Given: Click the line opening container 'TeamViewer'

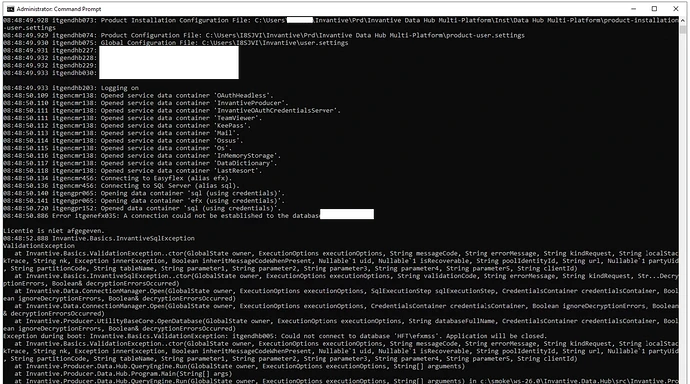Looking at the screenshot, I should 132,118.
